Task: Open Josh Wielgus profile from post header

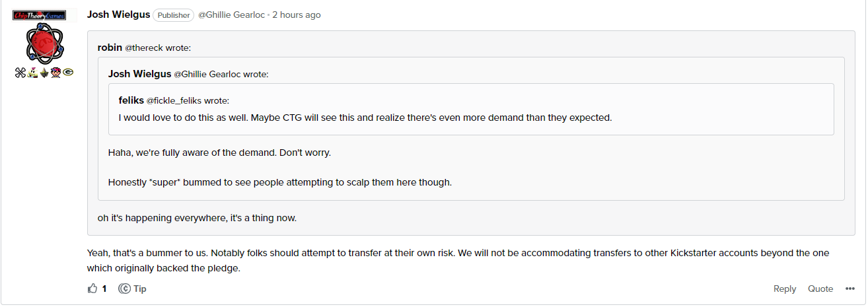Action: tap(118, 15)
